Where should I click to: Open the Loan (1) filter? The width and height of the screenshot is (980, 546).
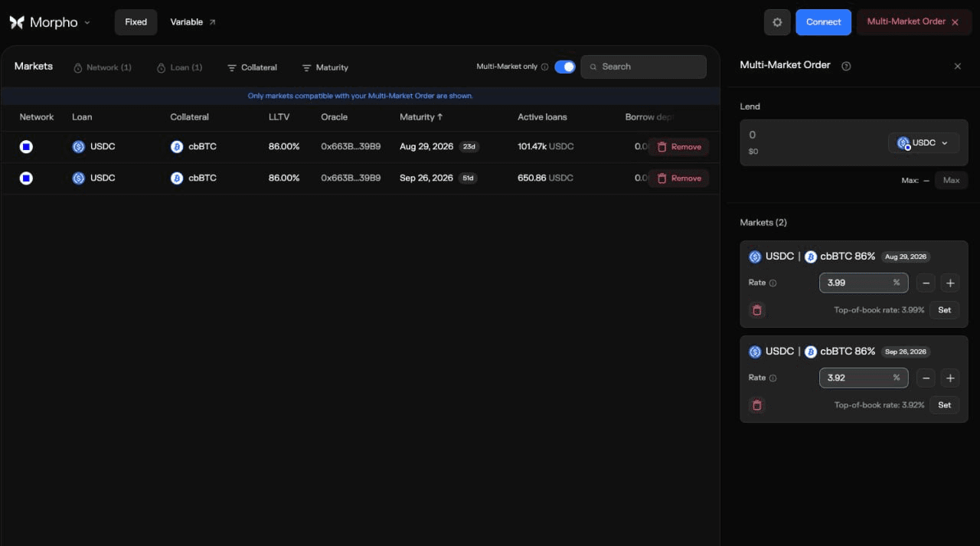coord(180,67)
